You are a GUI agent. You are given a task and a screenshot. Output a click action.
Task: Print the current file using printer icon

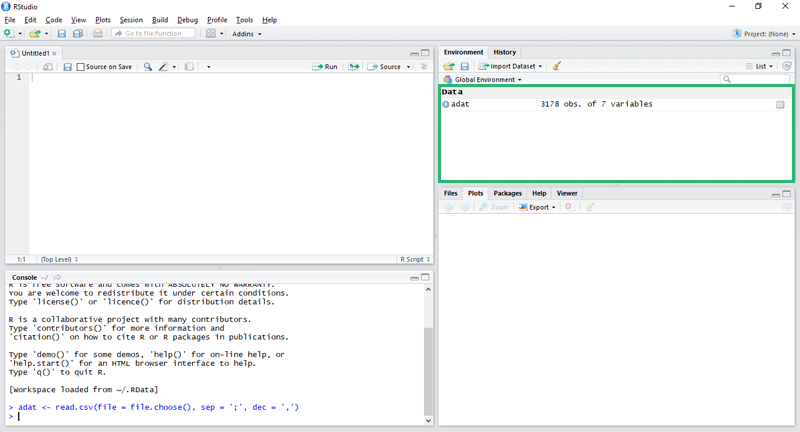[97, 34]
